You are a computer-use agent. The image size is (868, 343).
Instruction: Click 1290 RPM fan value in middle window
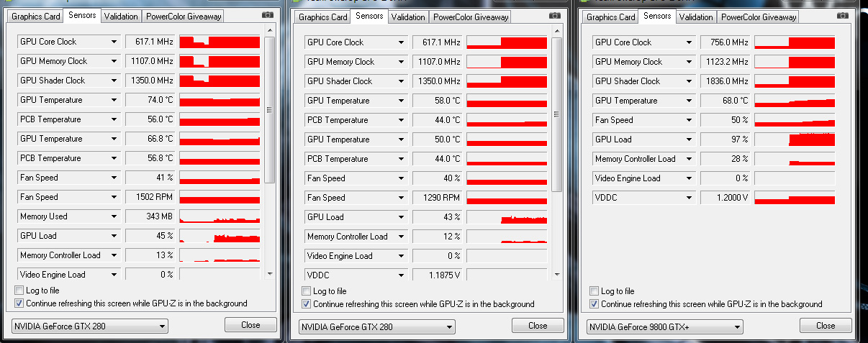coord(438,198)
